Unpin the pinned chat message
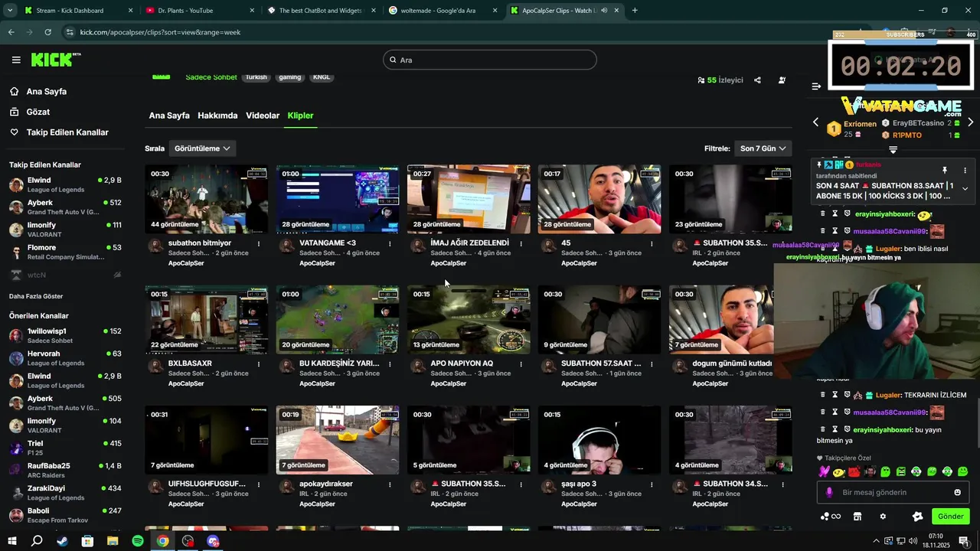Screen dimensions: 980x551 click(x=944, y=170)
